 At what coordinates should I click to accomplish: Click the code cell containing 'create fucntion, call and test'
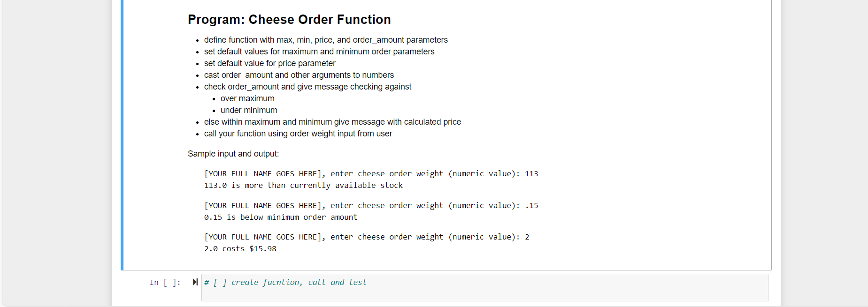point(484,287)
